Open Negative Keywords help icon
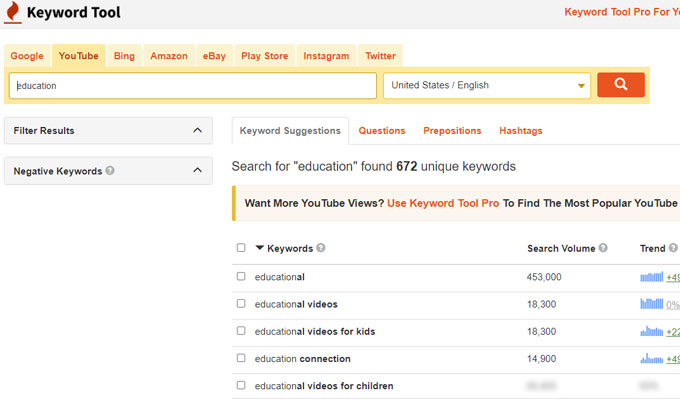The height and width of the screenshot is (400, 680). point(110,170)
